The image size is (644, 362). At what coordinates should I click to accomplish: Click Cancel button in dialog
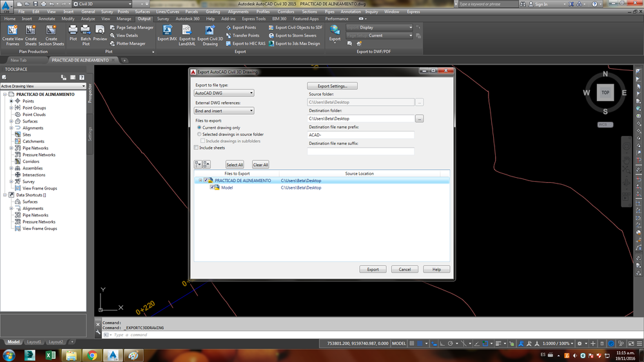click(x=405, y=269)
